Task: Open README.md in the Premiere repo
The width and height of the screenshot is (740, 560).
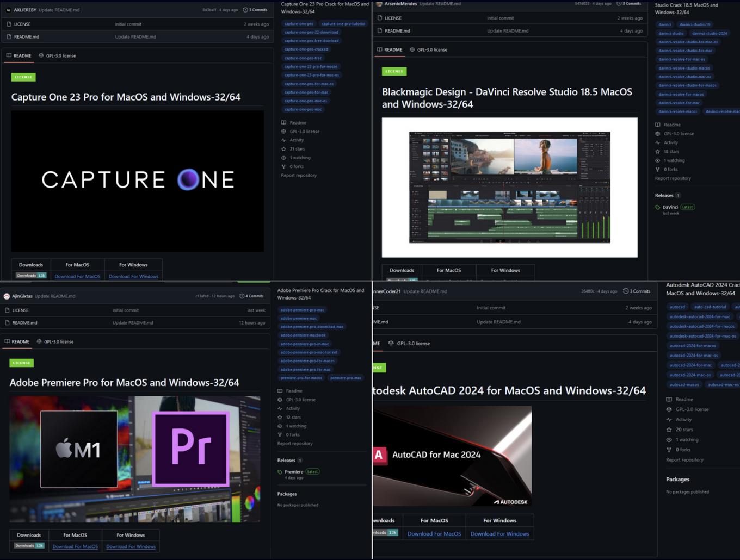Action: click(x=24, y=322)
